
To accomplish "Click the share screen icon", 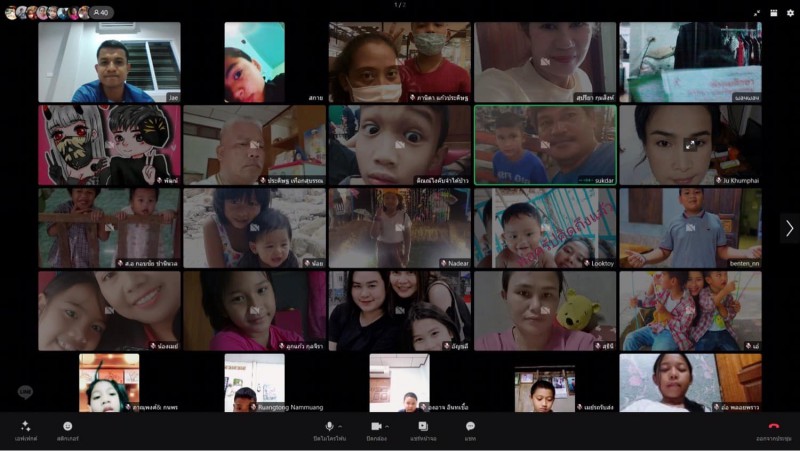I will click(x=423, y=426).
